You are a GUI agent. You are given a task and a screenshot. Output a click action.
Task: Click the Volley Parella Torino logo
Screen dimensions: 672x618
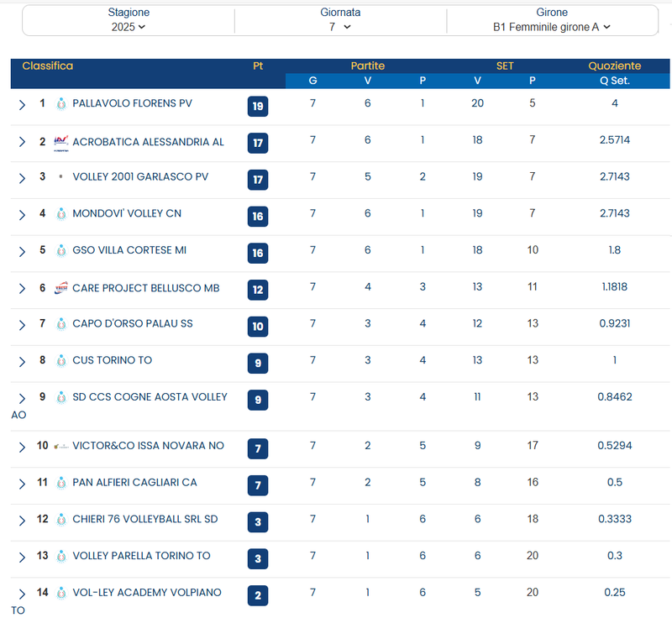coord(60,556)
